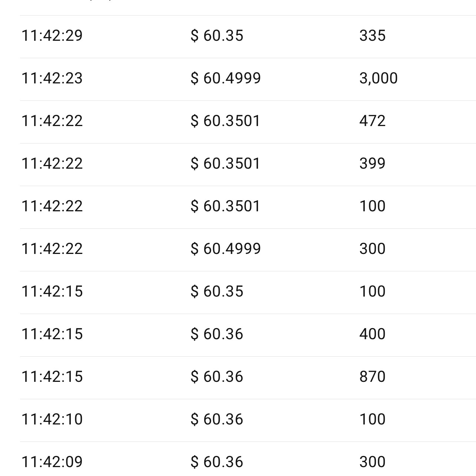The width and height of the screenshot is (476, 476).
Task: Click the 400 volume entry
Action: pos(372,334)
